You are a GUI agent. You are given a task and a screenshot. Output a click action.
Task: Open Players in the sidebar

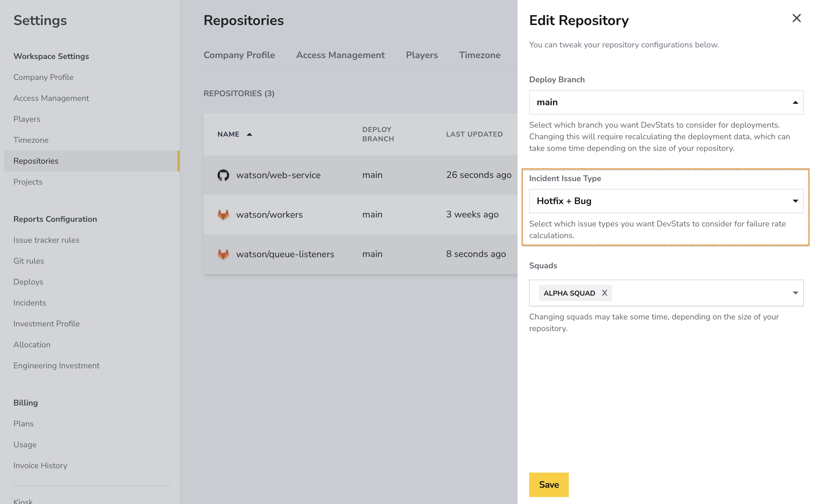(27, 119)
